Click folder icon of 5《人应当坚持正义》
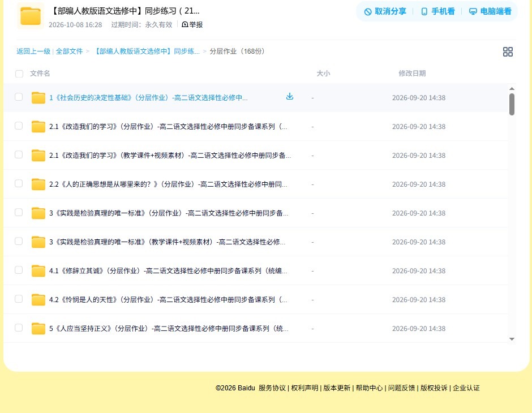This screenshot has height=413, width=532. pyautogui.click(x=38, y=328)
